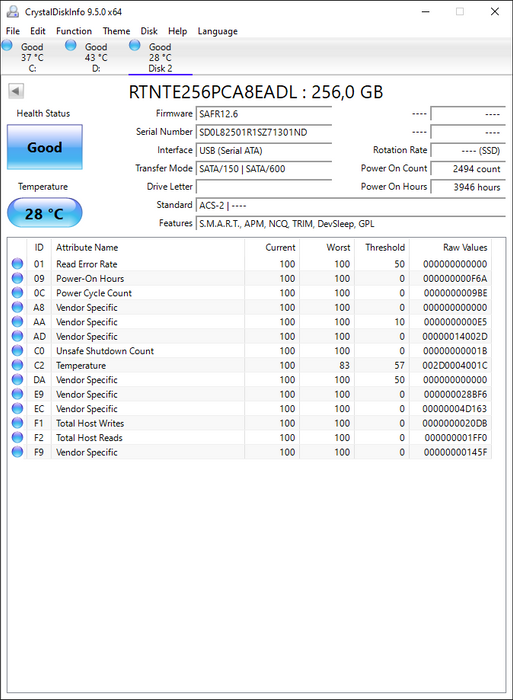Image resolution: width=513 pixels, height=700 pixels.
Task: Open the Function menu
Action: click(x=74, y=31)
